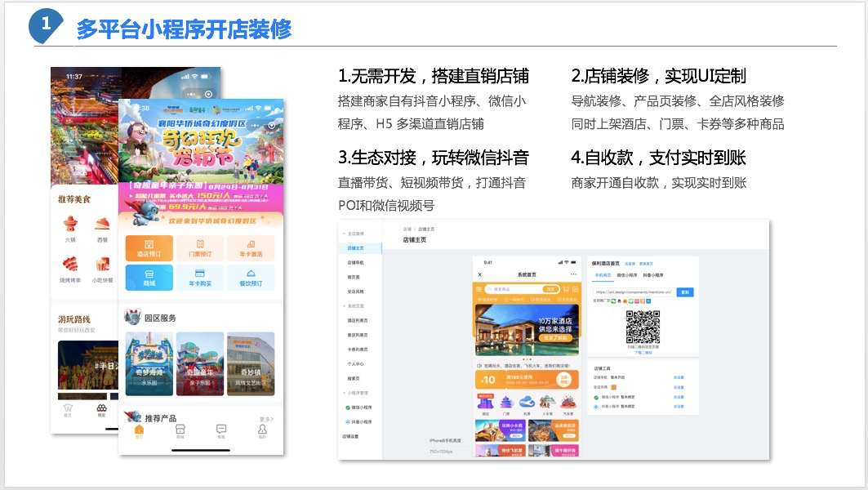This screenshot has width=868, height=490.
Task: Tap the 餐饮预订 dining reservation icon
Action: [251, 277]
